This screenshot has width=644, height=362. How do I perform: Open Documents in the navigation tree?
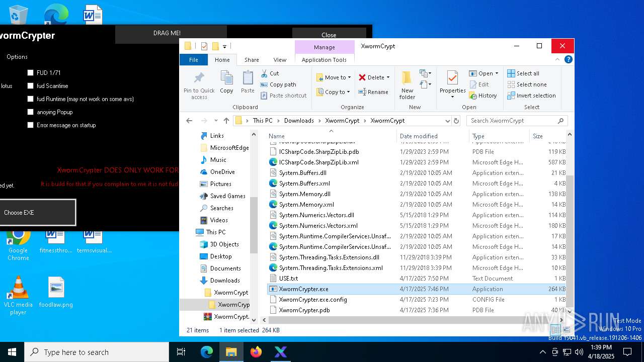[x=225, y=268]
